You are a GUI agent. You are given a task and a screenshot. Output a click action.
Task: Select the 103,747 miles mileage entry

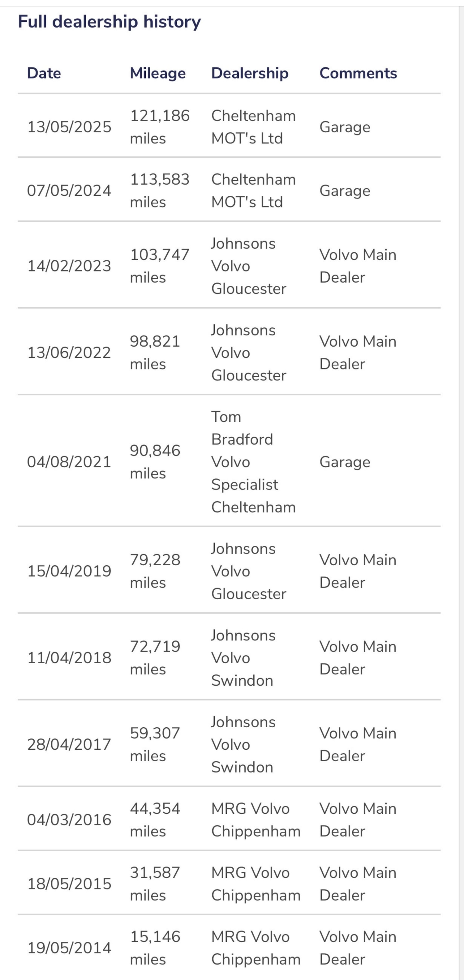click(x=160, y=266)
